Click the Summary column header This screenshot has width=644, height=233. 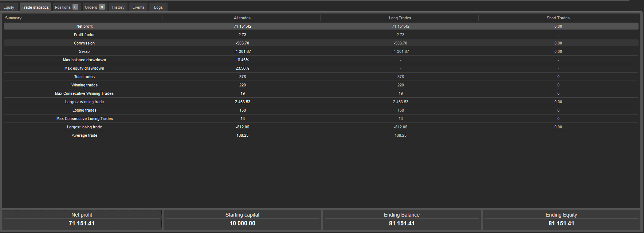(13, 18)
